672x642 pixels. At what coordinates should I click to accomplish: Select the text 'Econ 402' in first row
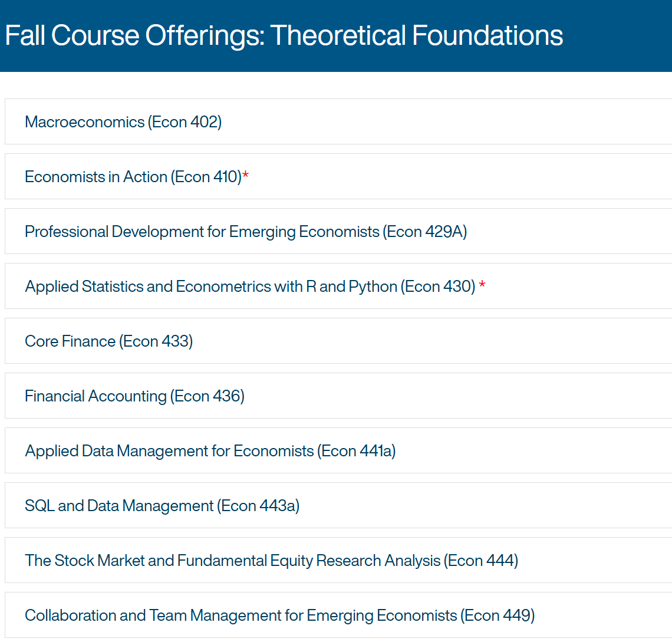coord(185,122)
